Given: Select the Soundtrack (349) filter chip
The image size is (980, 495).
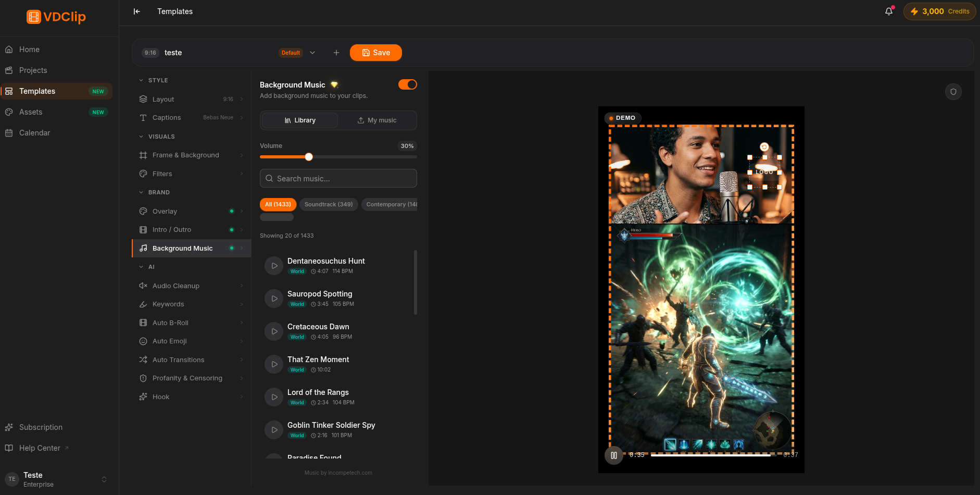Looking at the screenshot, I should [x=329, y=204].
